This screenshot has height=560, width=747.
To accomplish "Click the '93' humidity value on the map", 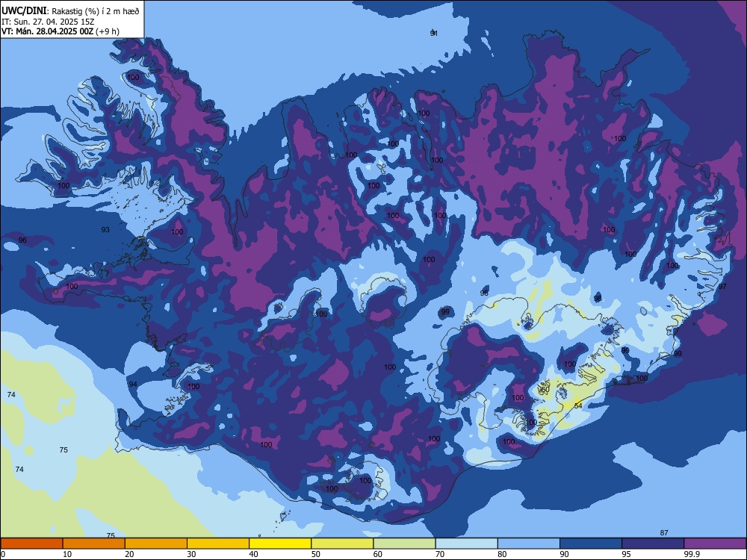I will pyautogui.click(x=105, y=229).
